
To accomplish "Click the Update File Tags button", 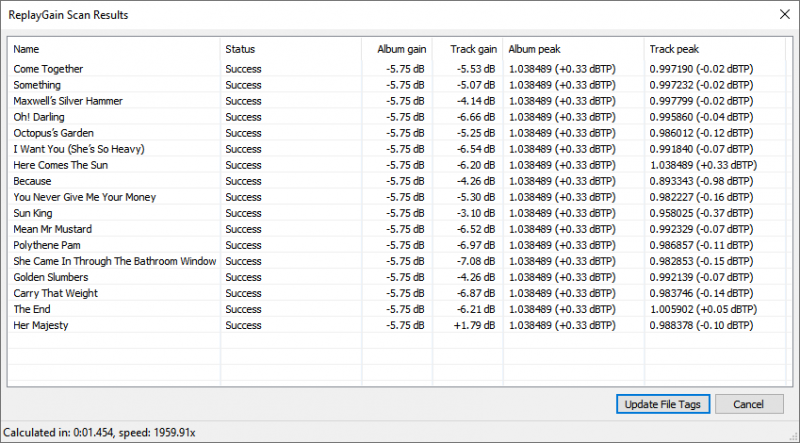I will (663, 404).
